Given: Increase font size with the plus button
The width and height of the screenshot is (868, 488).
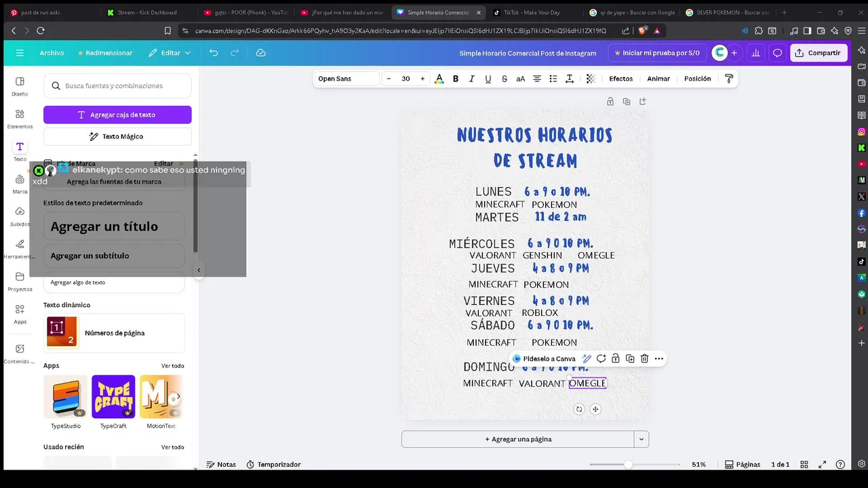Looking at the screenshot, I should pos(422,79).
